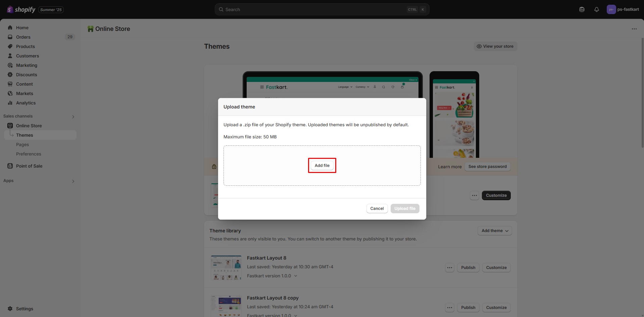
Task: Click the Fastkart Layout 8 copy thumbnail
Action: click(x=226, y=306)
